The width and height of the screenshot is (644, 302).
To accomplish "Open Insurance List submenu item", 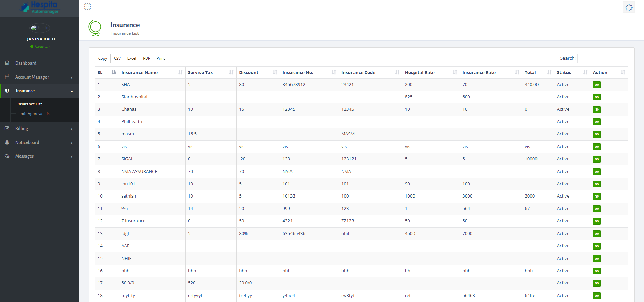I will click(30, 104).
